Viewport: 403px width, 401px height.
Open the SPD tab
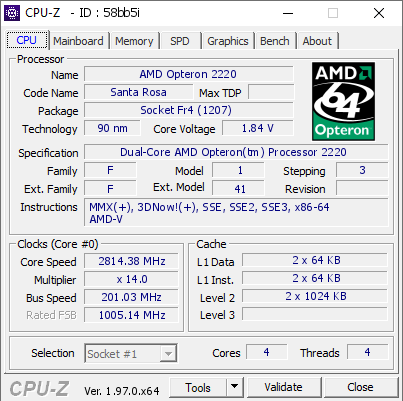pyautogui.click(x=180, y=41)
